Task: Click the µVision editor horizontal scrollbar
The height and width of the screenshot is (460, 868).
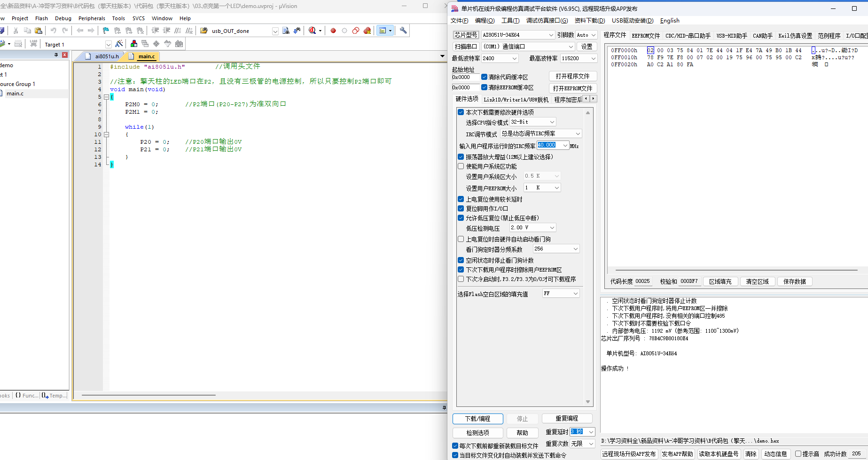Action: pos(149,395)
